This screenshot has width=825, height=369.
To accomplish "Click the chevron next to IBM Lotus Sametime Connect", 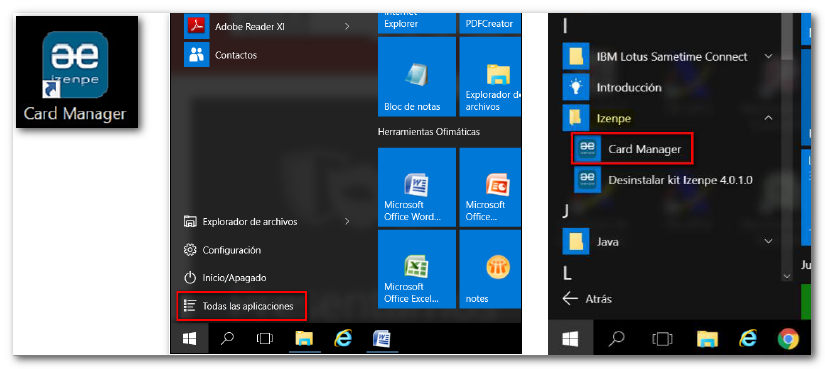I will click(768, 56).
